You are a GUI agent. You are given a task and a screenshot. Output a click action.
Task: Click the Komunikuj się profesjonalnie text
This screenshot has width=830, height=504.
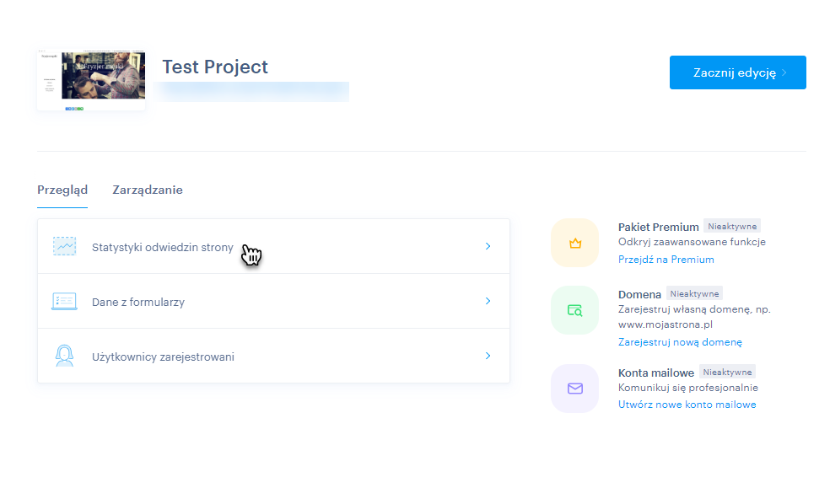pos(688,388)
